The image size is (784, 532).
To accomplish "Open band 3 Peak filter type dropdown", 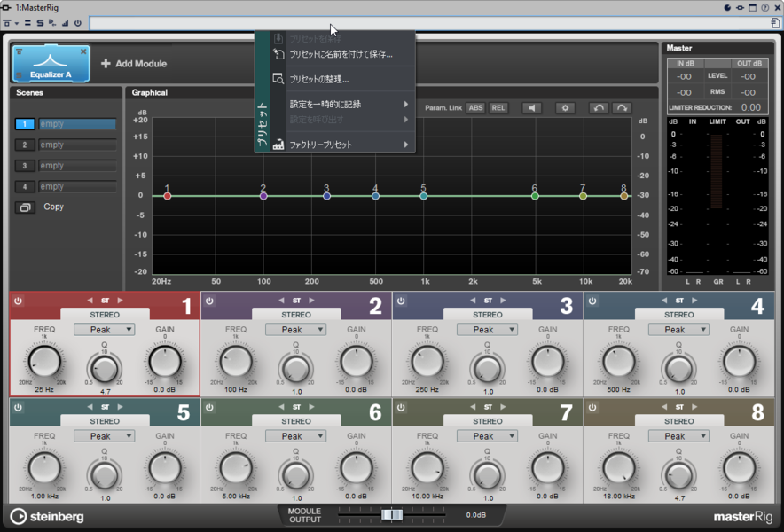I will pyautogui.click(x=487, y=330).
